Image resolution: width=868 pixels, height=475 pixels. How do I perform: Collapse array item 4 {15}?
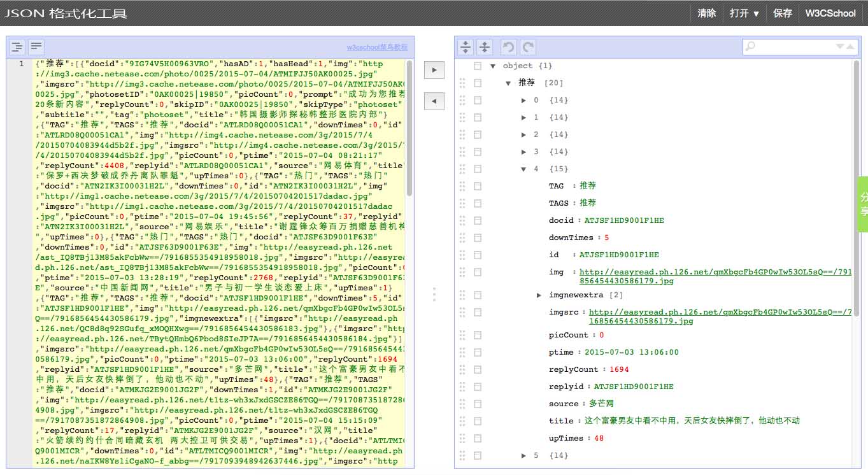point(523,169)
